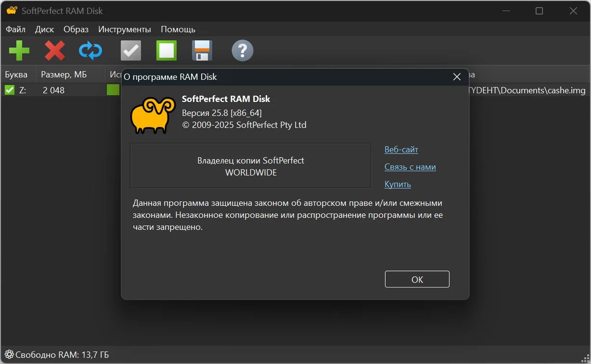The image size is (591, 364).
Task: Click the © 2009-2025 SoftPerfect Pty Ltd text
Action: [x=244, y=125]
